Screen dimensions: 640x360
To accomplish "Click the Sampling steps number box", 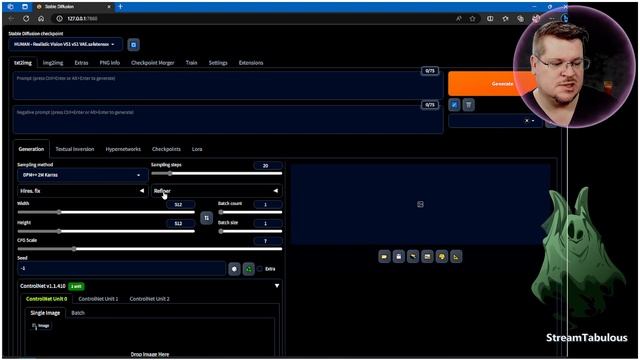I will (x=268, y=165).
